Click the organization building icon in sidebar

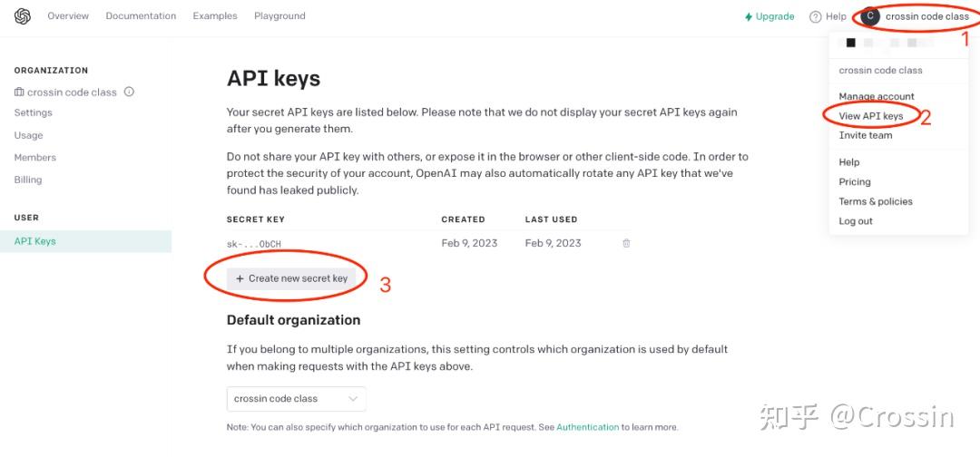(x=19, y=92)
